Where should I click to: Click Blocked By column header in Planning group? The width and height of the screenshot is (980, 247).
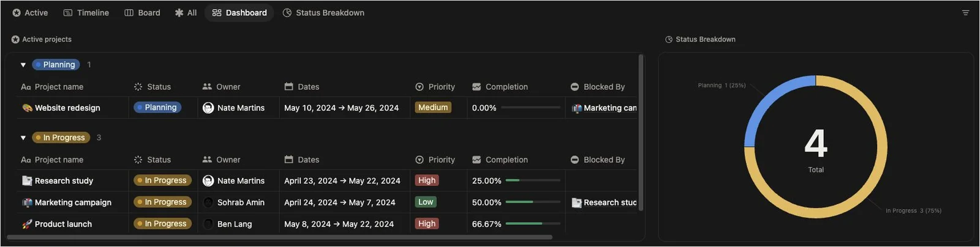click(x=598, y=87)
